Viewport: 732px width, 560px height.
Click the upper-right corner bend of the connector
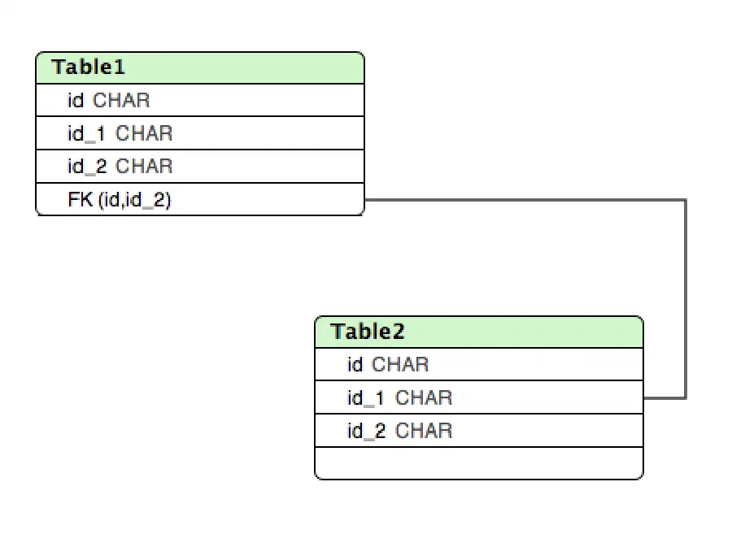coord(686,200)
